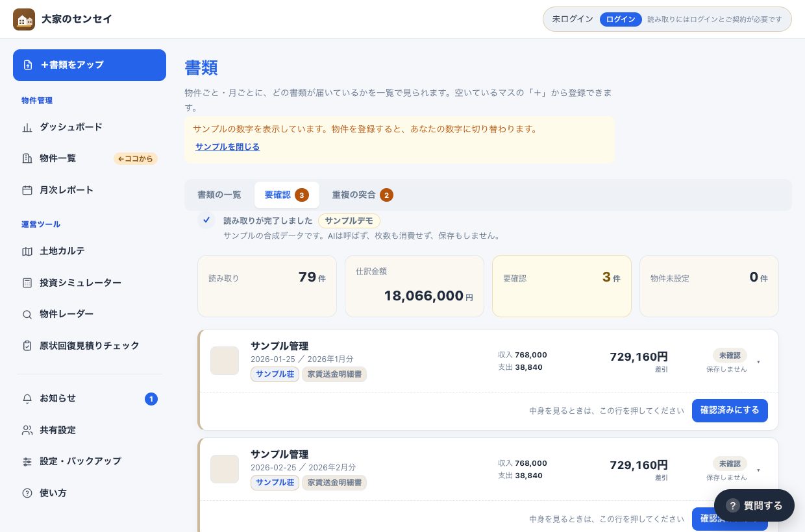Open 物件レーダー tool

(90, 314)
